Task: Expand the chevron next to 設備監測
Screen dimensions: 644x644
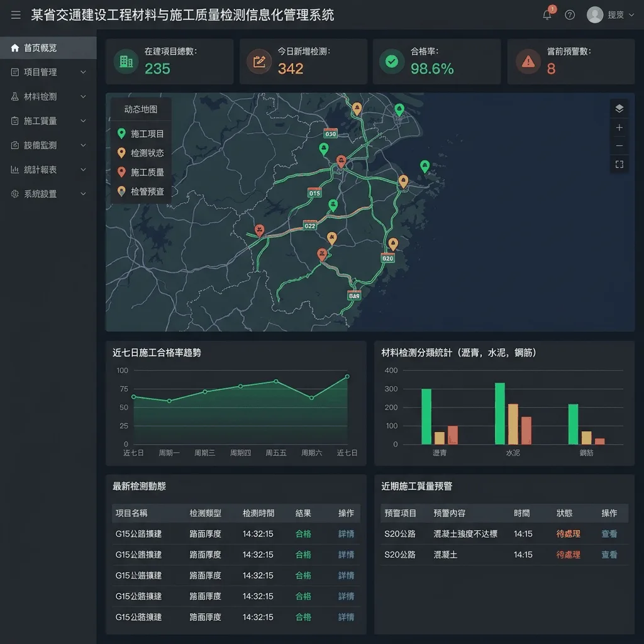Action: click(84, 145)
